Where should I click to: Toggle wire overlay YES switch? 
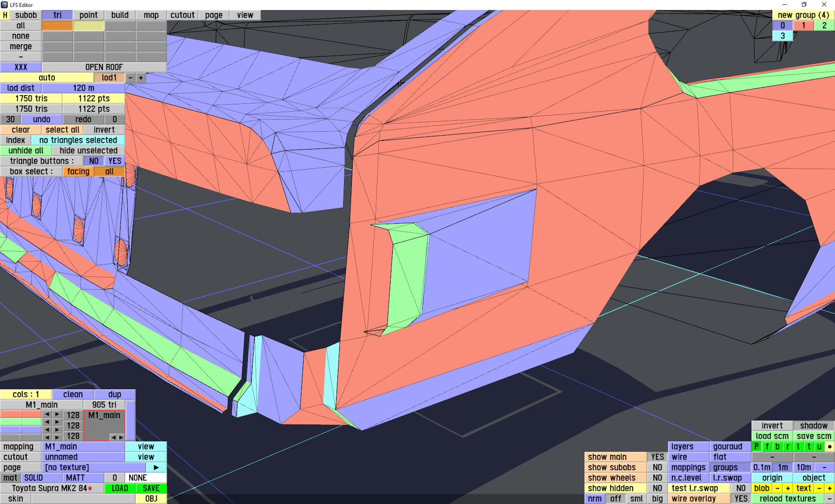point(741,498)
